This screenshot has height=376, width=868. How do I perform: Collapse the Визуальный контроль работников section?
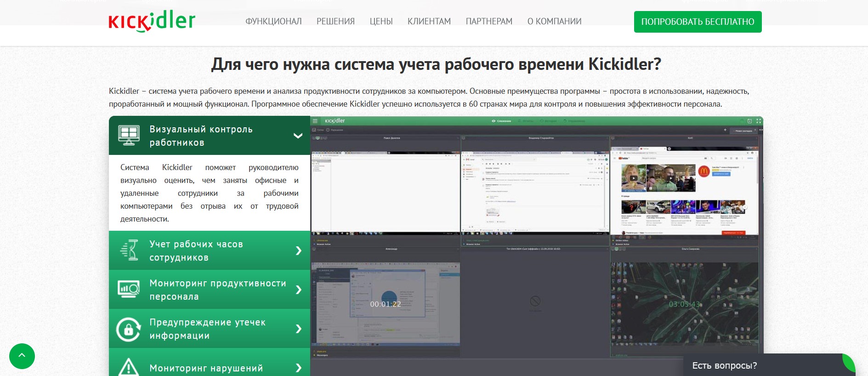tap(298, 136)
